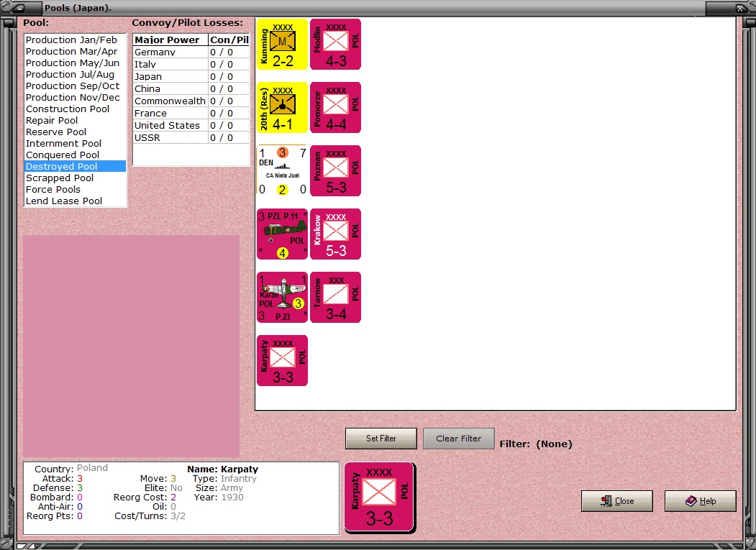Click the Con/Pil column header
This screenshot has width=756, height=550.
click(x=229, y=40)
